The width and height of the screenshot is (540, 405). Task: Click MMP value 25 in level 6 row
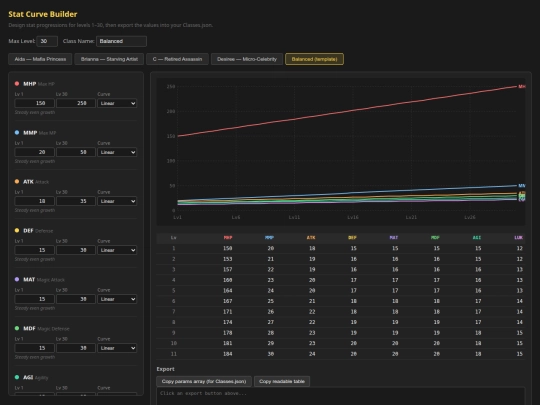[271, 301]
